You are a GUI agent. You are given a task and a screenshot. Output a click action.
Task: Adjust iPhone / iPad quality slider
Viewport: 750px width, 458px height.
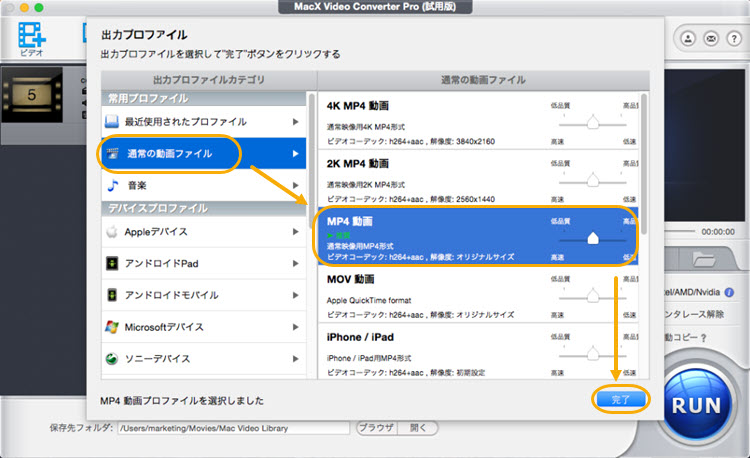click(593, 354)
